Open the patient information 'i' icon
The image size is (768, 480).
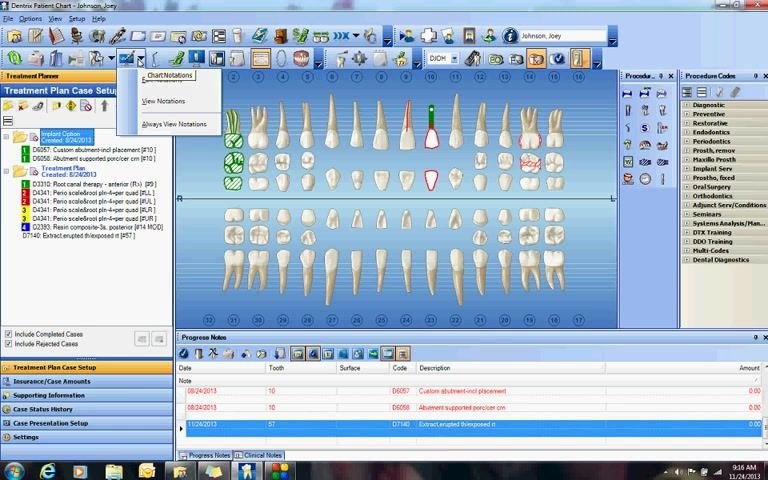(510, 36)
